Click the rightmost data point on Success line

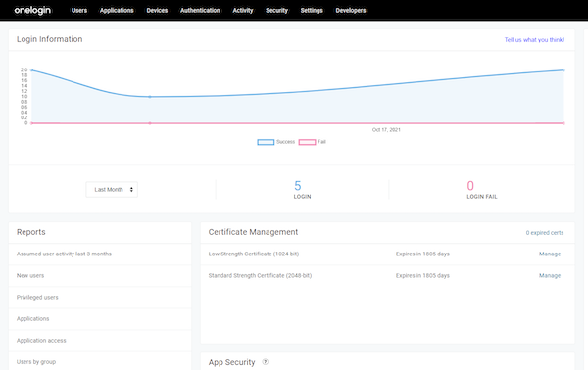pos(563,70)
